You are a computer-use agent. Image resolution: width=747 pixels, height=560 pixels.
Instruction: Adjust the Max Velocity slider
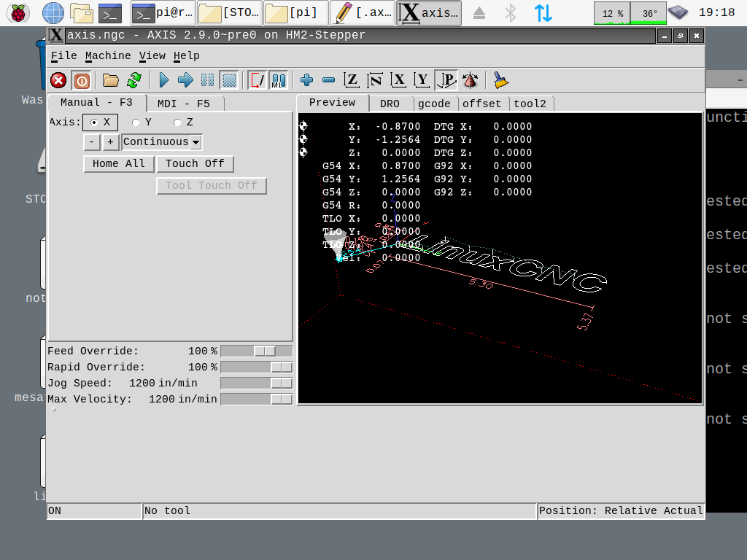256,399
